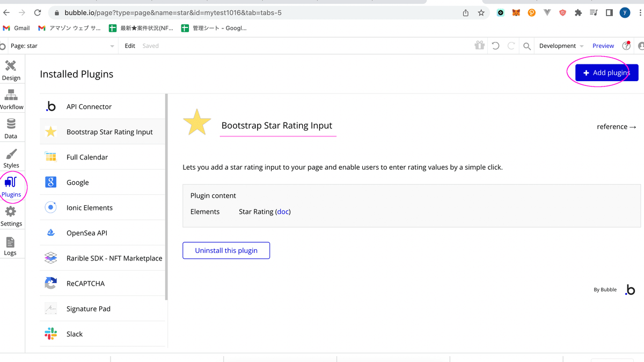Open the Gmail bookmark
This screenshot has height=362, width=644.
(x=16, y=28)
